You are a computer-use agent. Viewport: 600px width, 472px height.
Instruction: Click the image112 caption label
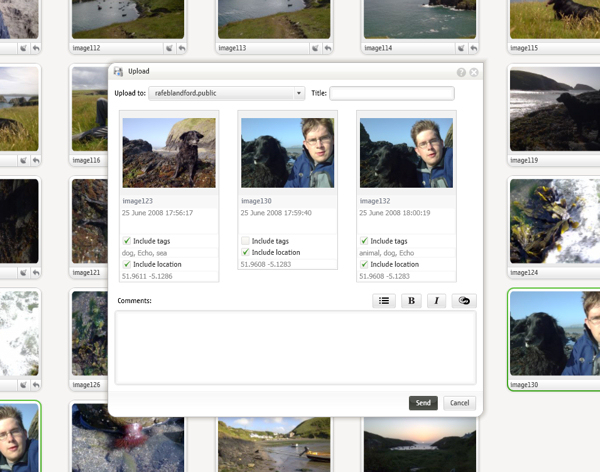[86, 48]
